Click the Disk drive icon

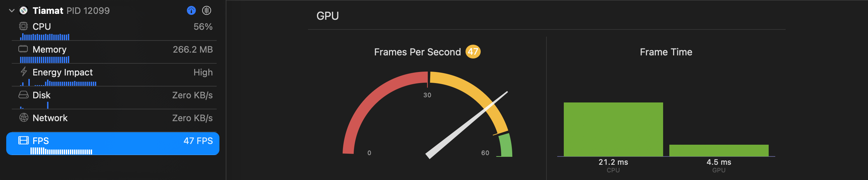tap(23, 95)
